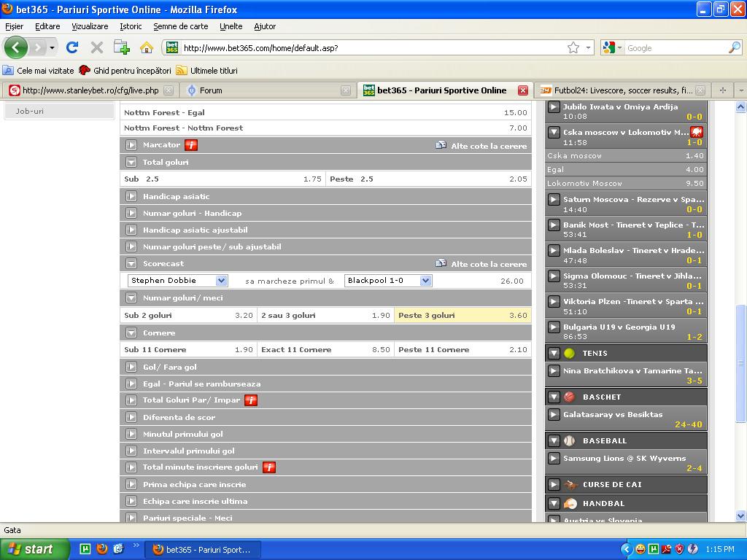The height and width of the screenshot is (560, 747).
Task: Expand Prima echipa care inscrie market
Action: tap(131, 484)
